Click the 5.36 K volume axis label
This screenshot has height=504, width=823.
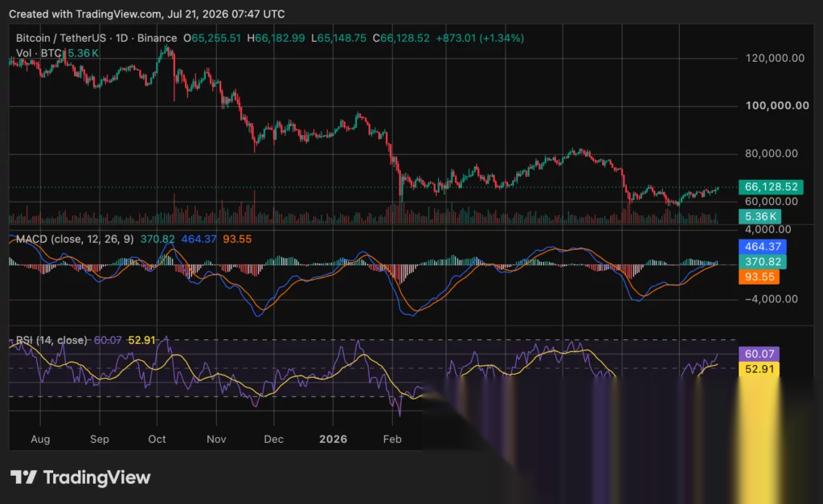coord(760,216)
